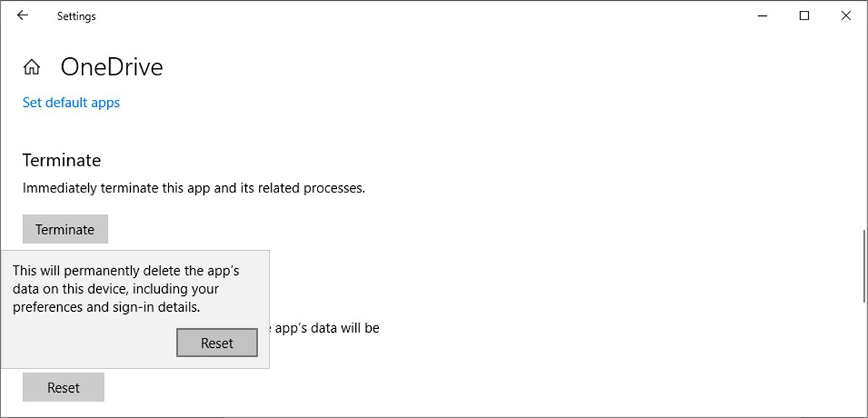Click the Settings title bar label

(x=76, y=16)
